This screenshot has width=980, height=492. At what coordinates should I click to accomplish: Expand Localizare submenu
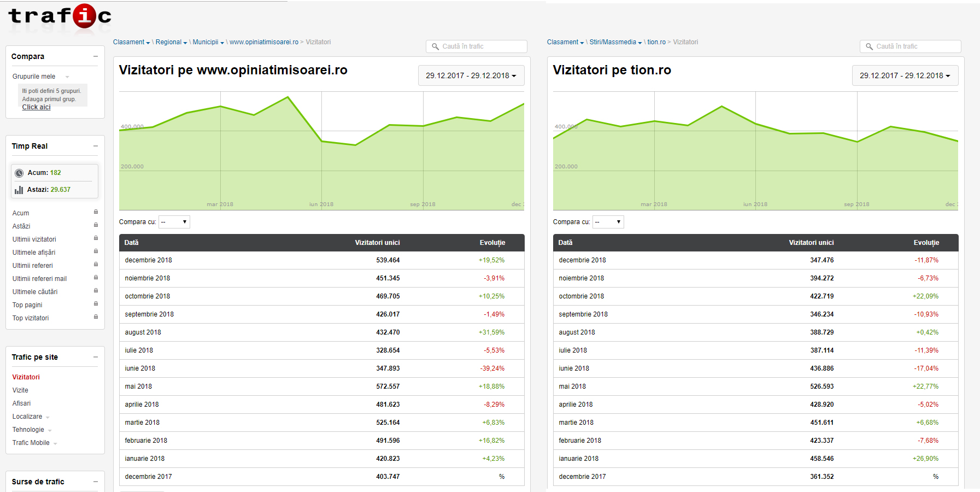pos(48,417)
